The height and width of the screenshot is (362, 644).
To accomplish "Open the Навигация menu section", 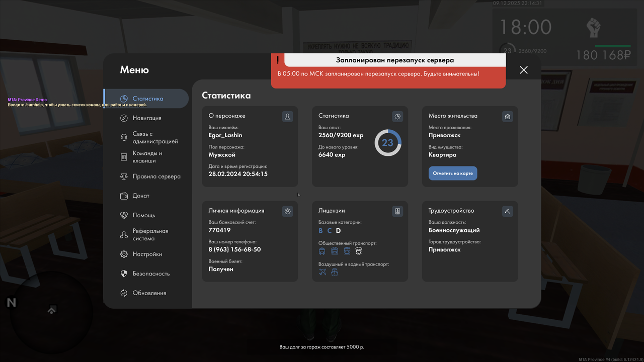I will tap(146, 118).
